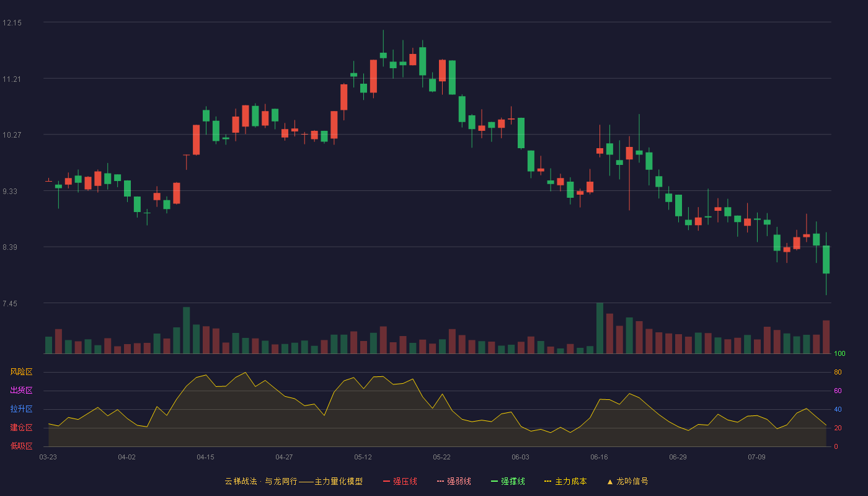Click the red 20 indicator axis value
The height and width of the screenshot is (496, 868).
(838, 428)
